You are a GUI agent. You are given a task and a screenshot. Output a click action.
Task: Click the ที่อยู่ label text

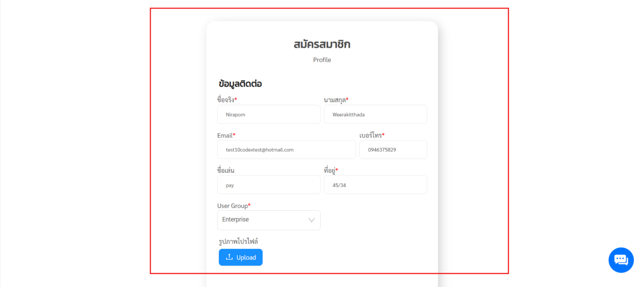pos(331,170)
